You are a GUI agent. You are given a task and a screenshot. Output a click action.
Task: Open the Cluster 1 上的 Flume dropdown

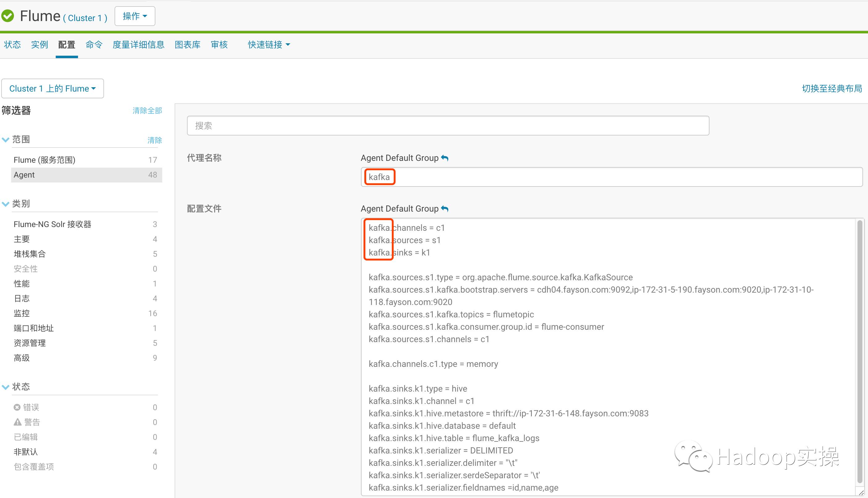(53, 88)
